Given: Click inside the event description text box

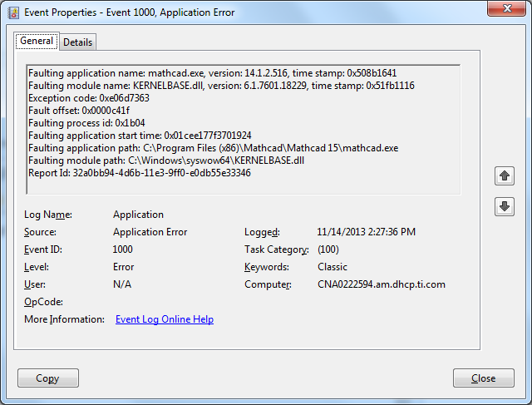Looking at the screenshot, I should pos(243,130).
